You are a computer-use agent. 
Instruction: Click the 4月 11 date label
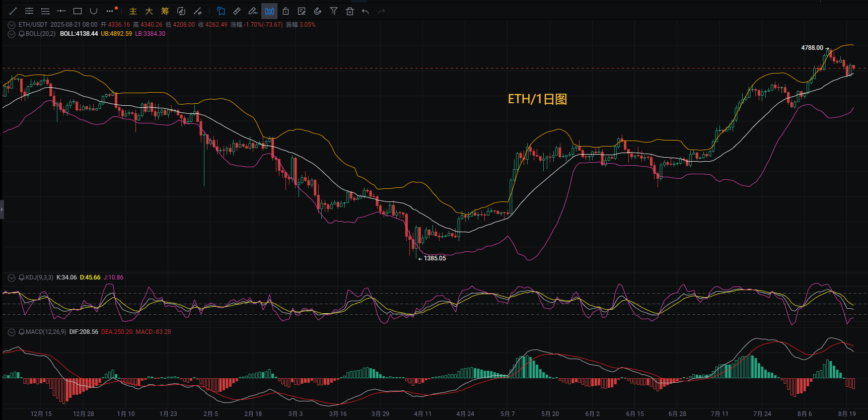[x=423, y=414]
